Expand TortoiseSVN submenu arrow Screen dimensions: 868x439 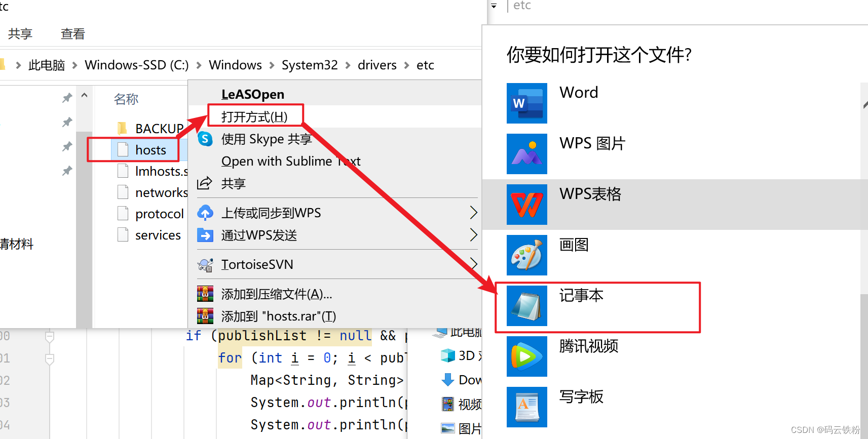(x=473, y=263)
